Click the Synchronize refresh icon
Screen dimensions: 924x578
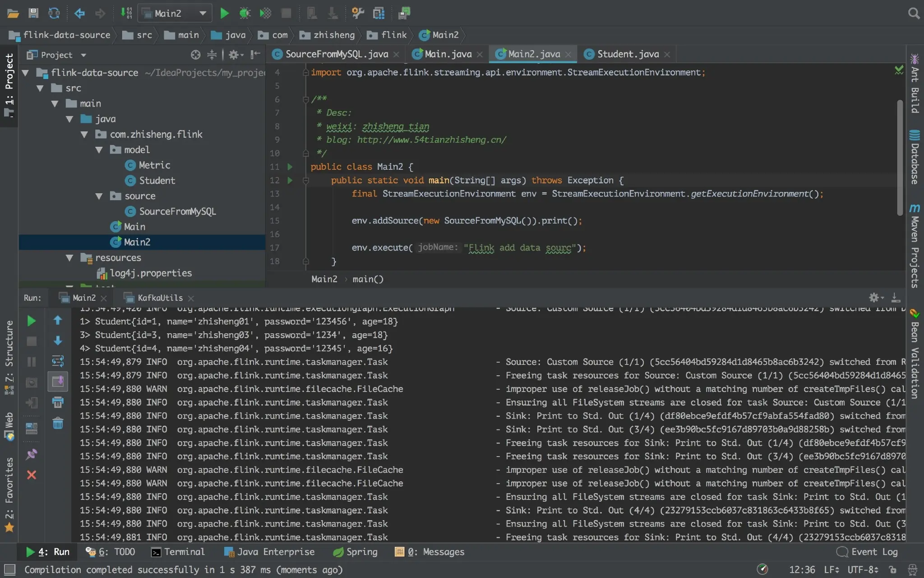click(54, 13)
